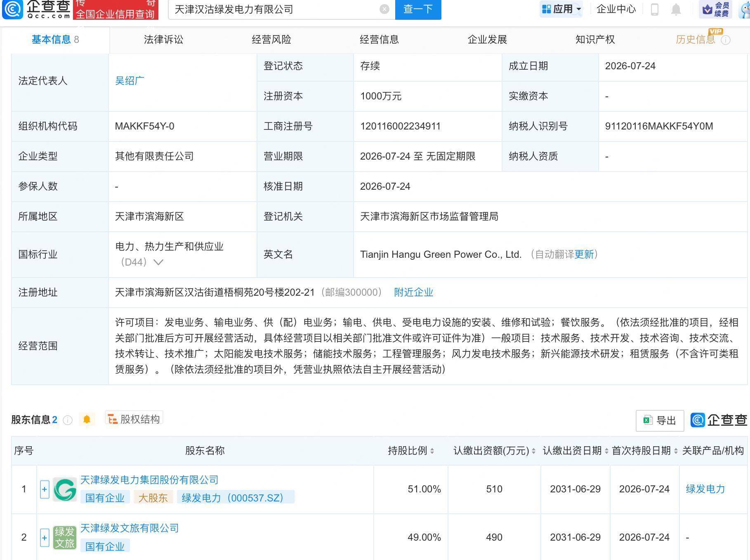Select the taxpayer ID 91120116MAKKF54Y0M
This screenshot has width=750, height=560.
[x=659, y=126]
